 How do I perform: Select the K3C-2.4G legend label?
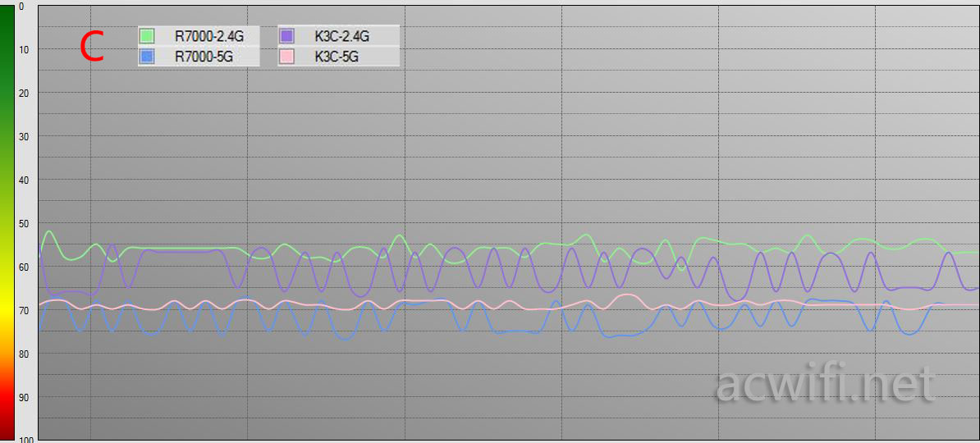[x=342, y=36]
